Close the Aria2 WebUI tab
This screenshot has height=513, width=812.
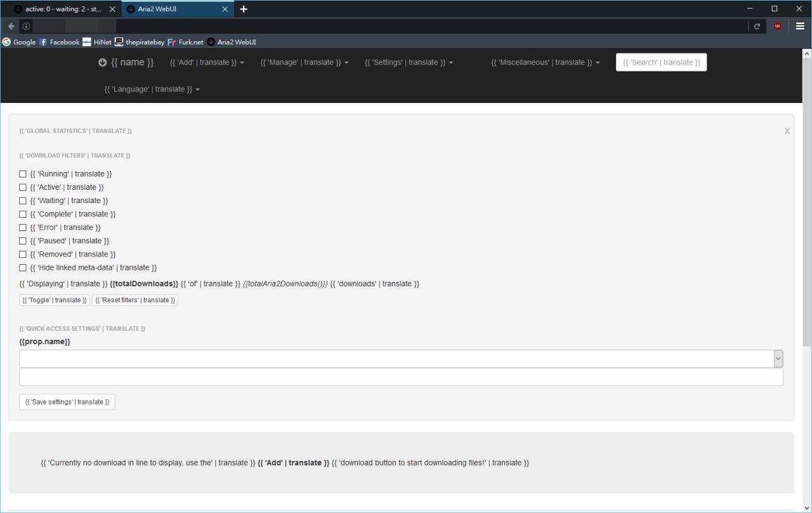225,9
